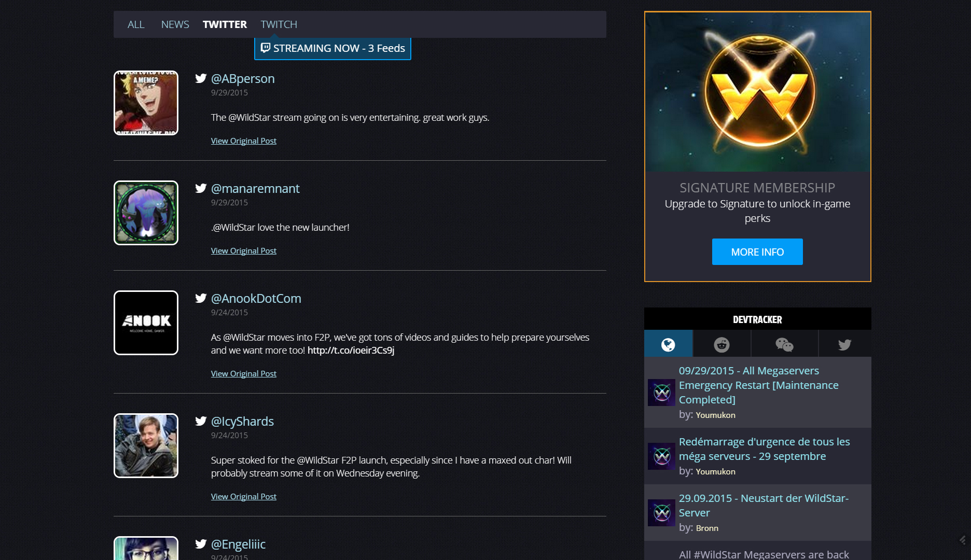This screenshot has width=971, height=560.
Task: Click the @manaremnant avatar thumbnail
Action: point(146,213)
